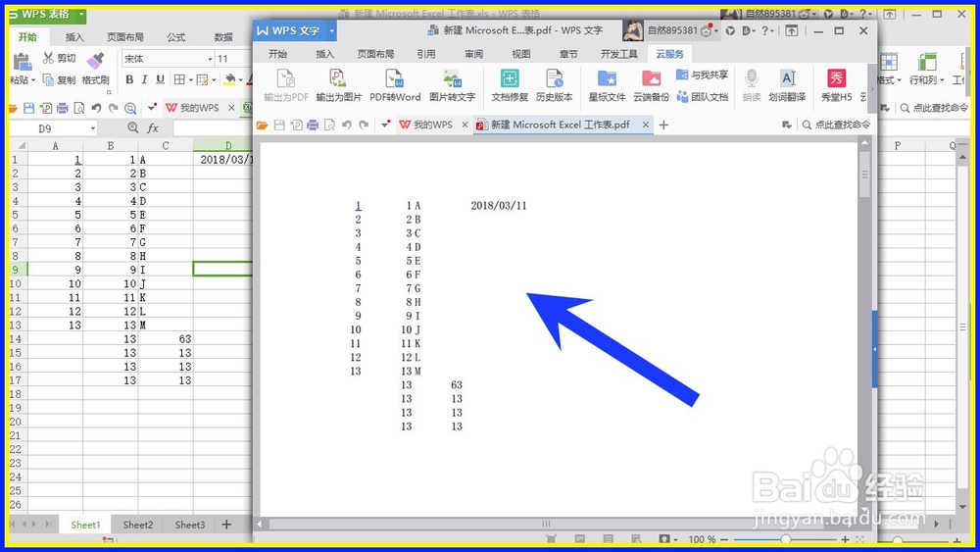This screenshot has width=980, height=552.
Task: Click print icon in WPS 文字 quick toolbar
Action: click(313, 125)
